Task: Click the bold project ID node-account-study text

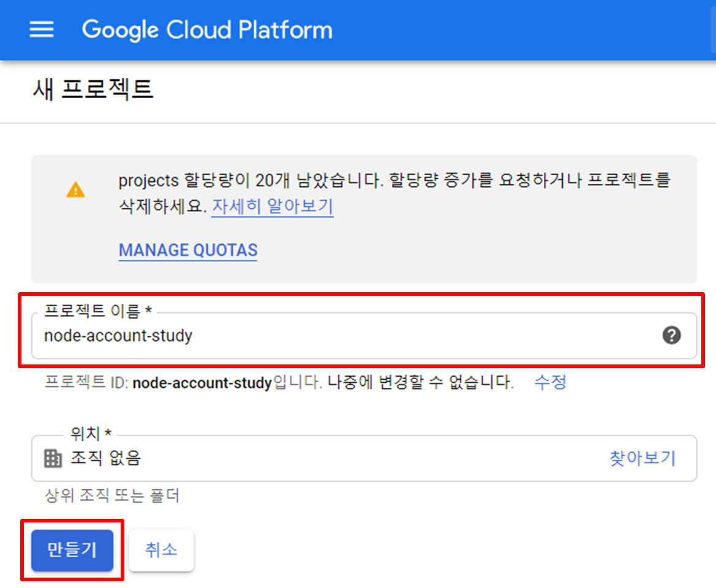Action: [202, 383]
